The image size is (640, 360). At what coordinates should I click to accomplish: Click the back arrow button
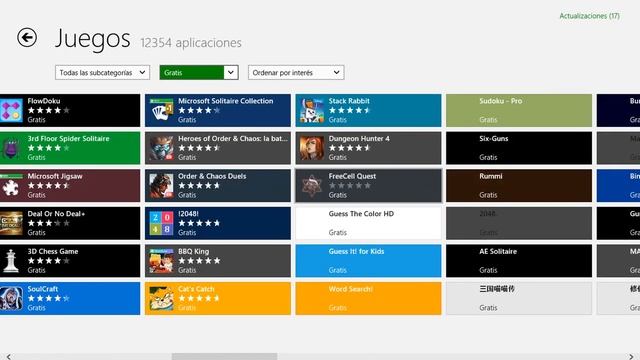pyautogui.click(x=27, y=38)
